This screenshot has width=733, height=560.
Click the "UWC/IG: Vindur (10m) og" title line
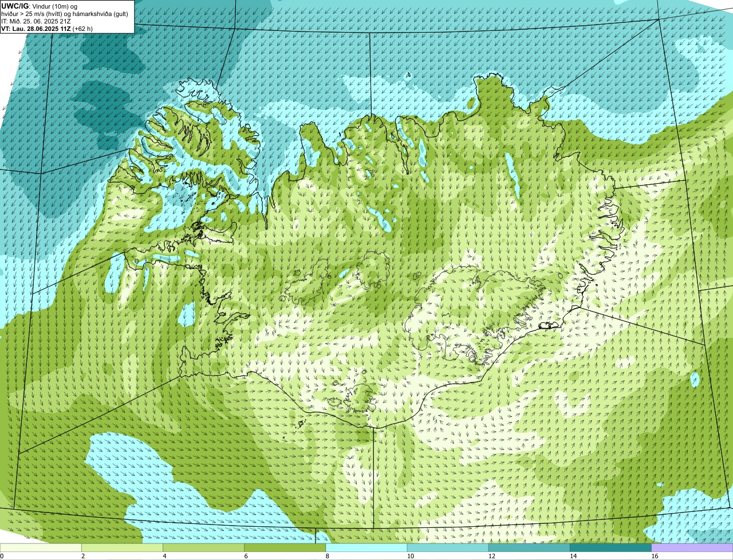coord(39,6)
